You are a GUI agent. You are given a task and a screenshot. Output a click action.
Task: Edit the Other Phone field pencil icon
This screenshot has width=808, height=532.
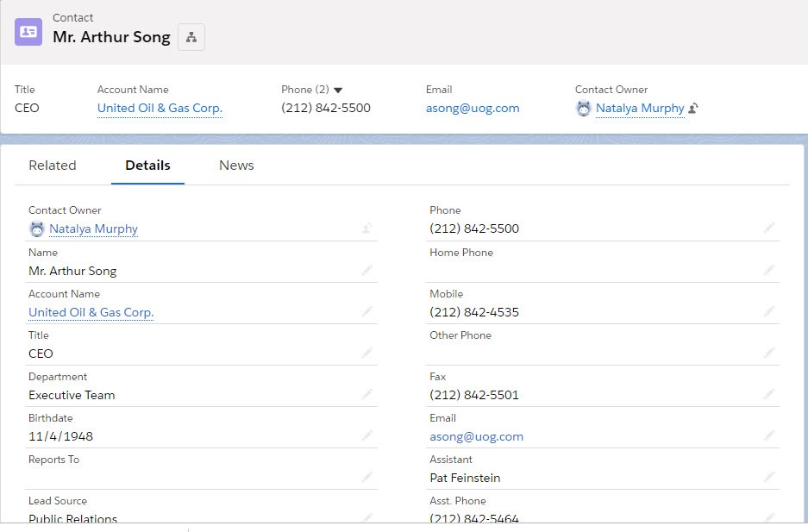769,353
